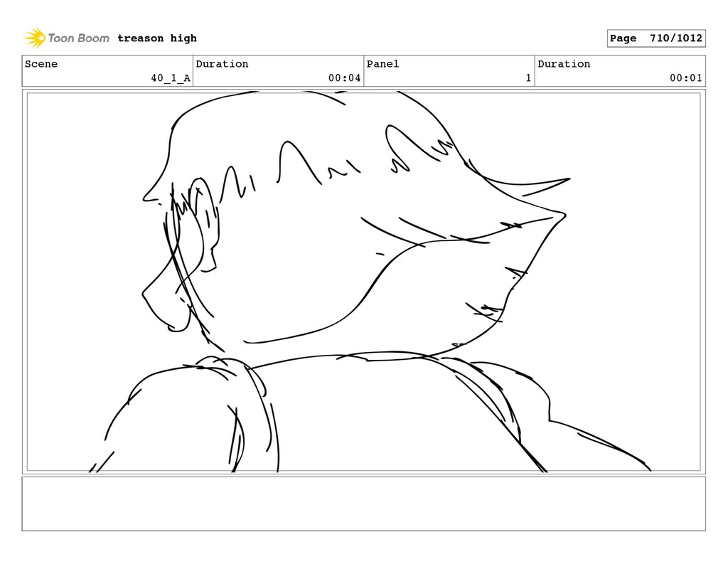Click the Toon Boom logo icon

(x=35, y=38)
